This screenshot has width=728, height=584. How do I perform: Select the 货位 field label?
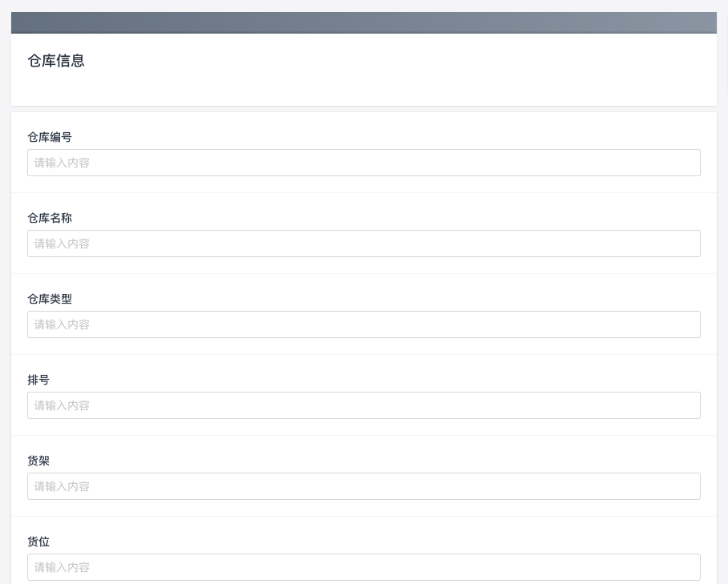38,542
